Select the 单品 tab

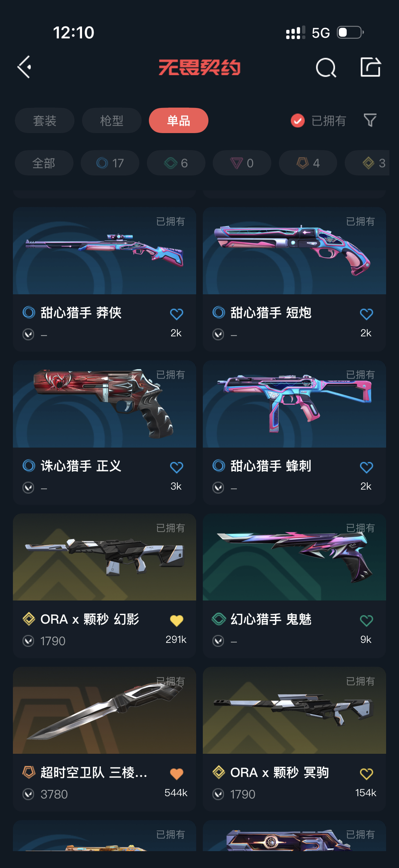pos(178,121)
